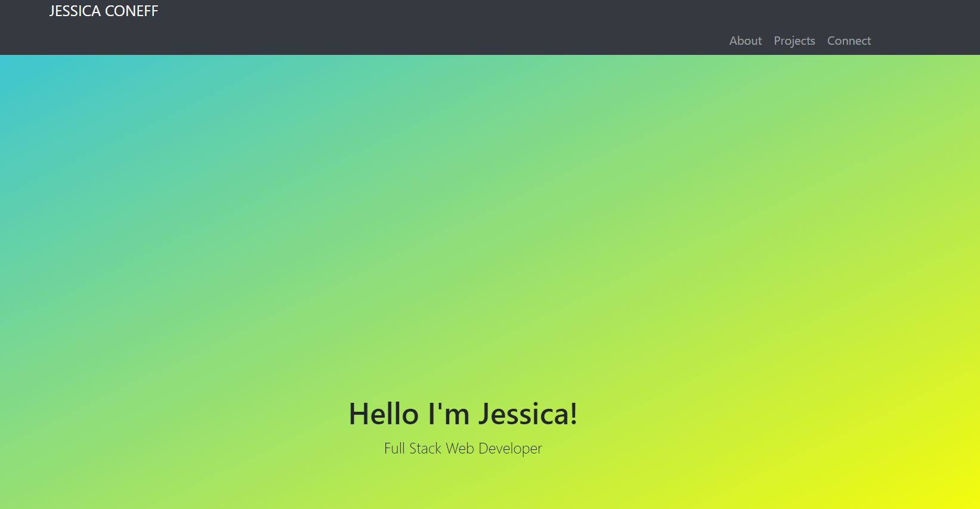Click the "Hello I'm Jessica!" heading

(x=463, y=414)
